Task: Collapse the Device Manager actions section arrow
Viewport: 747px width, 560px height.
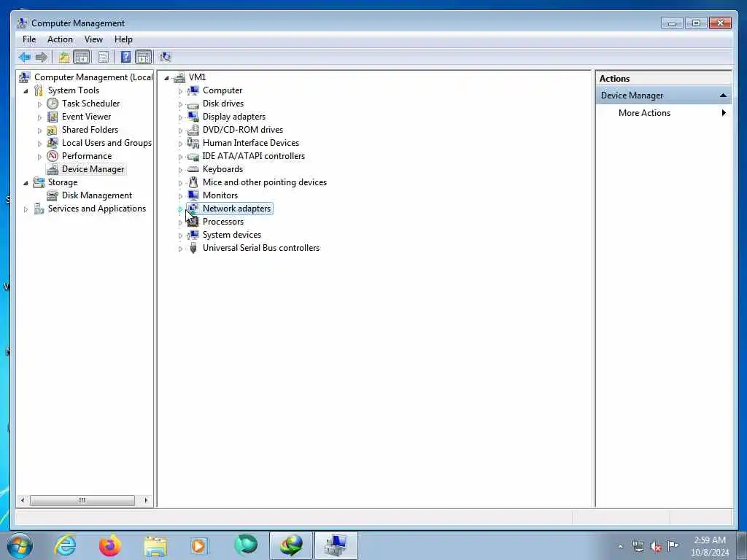Action: coord(723,96)
